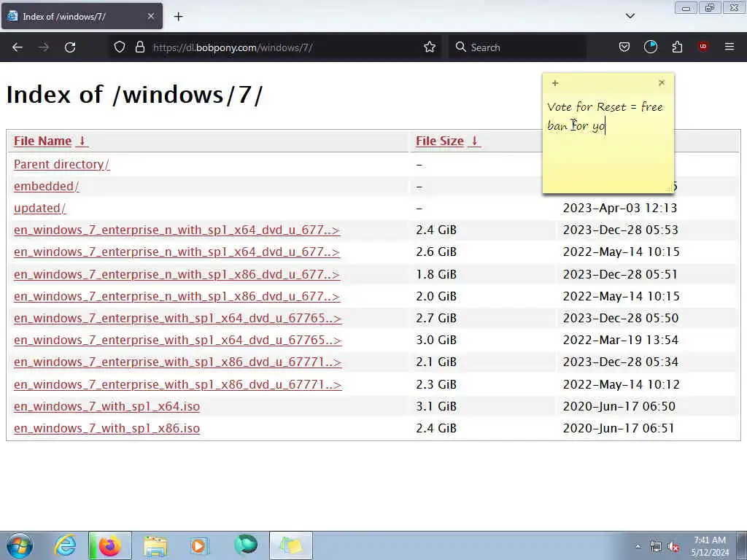Open a new browser tab
The width and height of the screenshot is (747, 560).
click(178, 17)
